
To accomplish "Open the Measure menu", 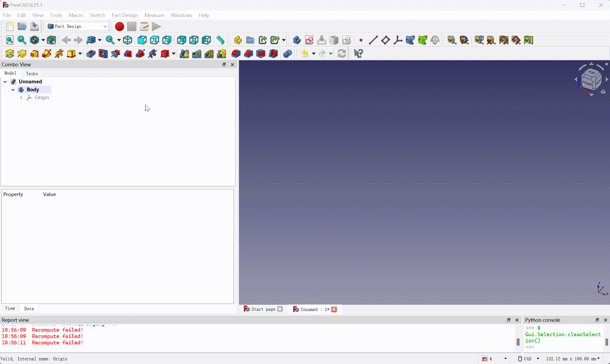I will [154, 15].
